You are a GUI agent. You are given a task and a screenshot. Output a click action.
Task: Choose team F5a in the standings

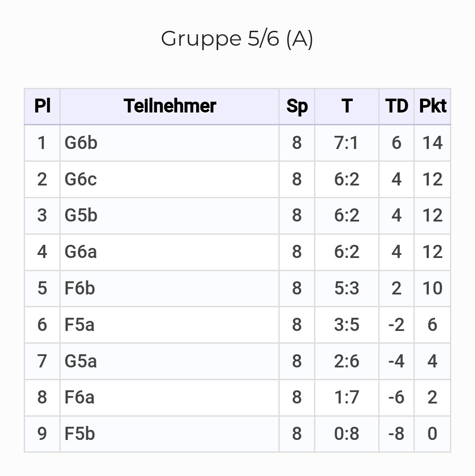79,325
